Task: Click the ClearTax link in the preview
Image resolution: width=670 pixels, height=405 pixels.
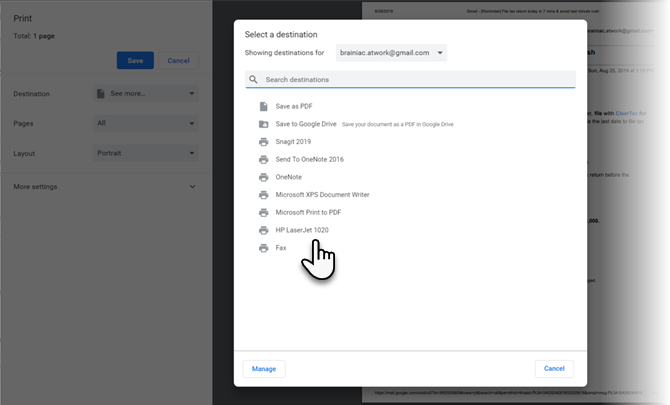Action: 626,113
